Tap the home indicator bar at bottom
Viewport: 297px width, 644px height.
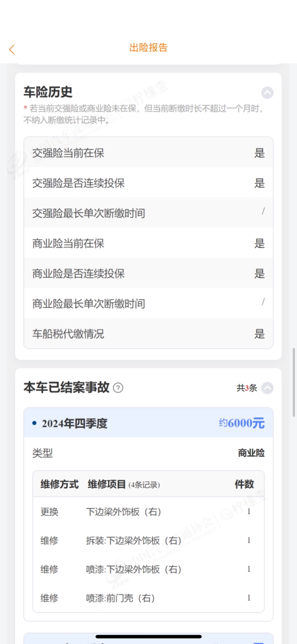149,636
